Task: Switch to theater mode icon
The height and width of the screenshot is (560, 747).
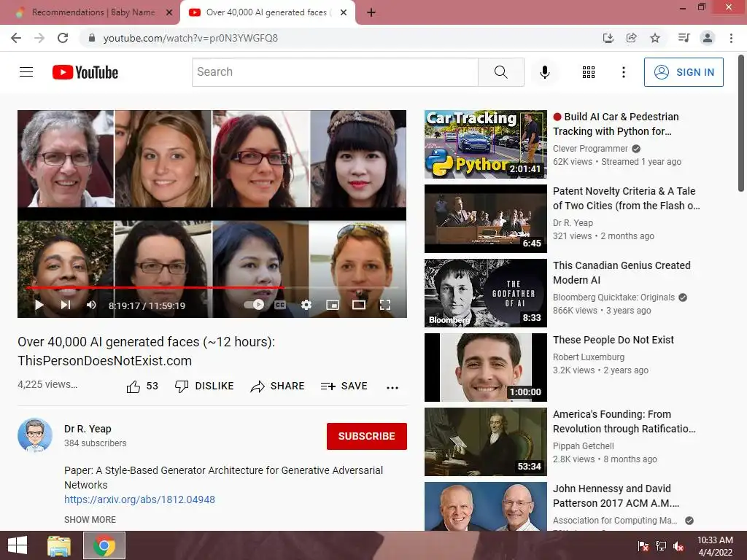Action: click(x=359, y=305)
